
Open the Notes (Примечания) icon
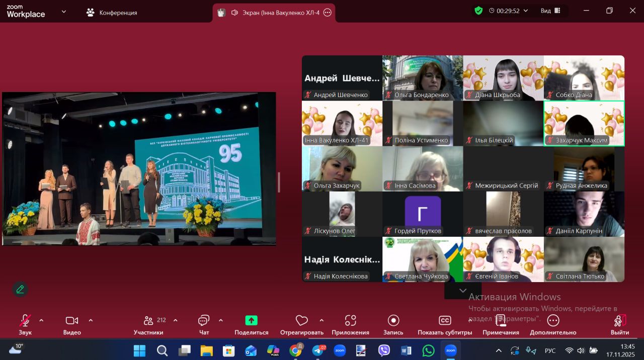[501, 321]
